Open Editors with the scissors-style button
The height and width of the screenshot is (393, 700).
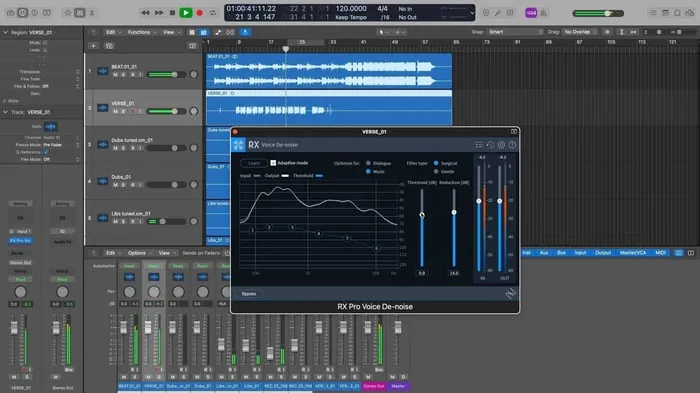pos(92,13)
